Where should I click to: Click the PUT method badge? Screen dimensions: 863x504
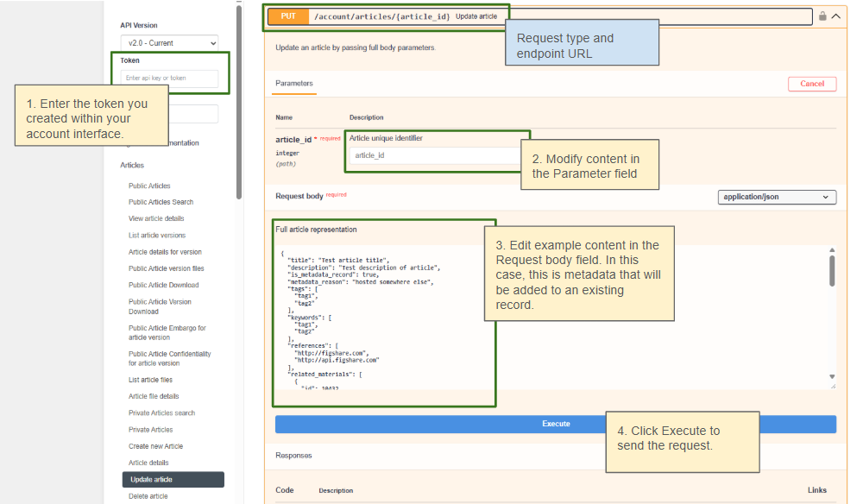(x=288, y=16)
